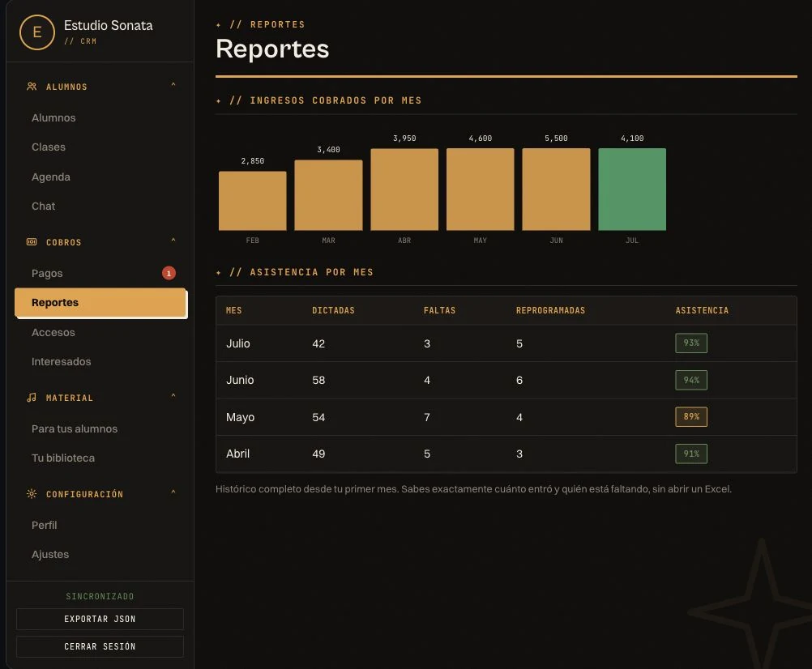
Task: Click the 91% attendance badge for Abril
Action: pyautogui.click(x=691, y=454)
